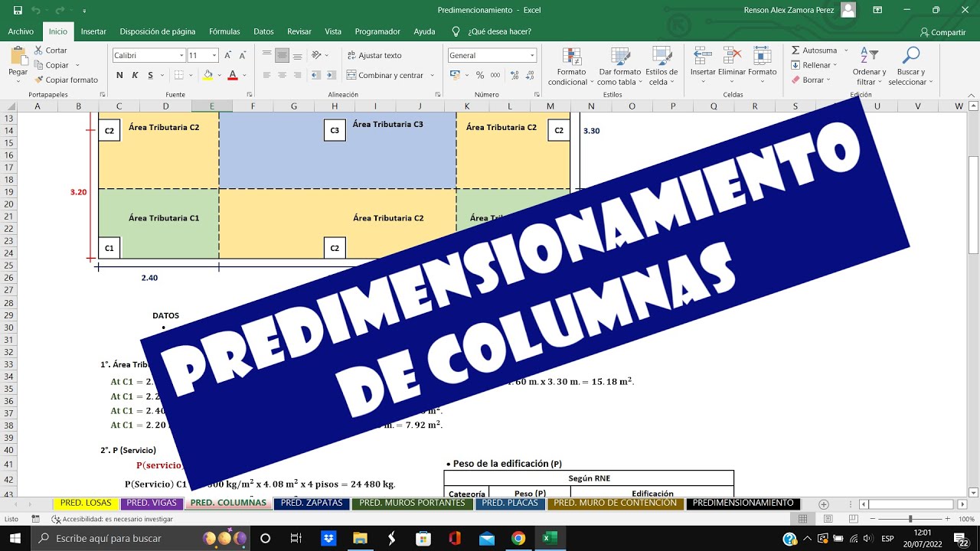
Task: Toggle middle vertical alignment
Action: coord(282,55)
